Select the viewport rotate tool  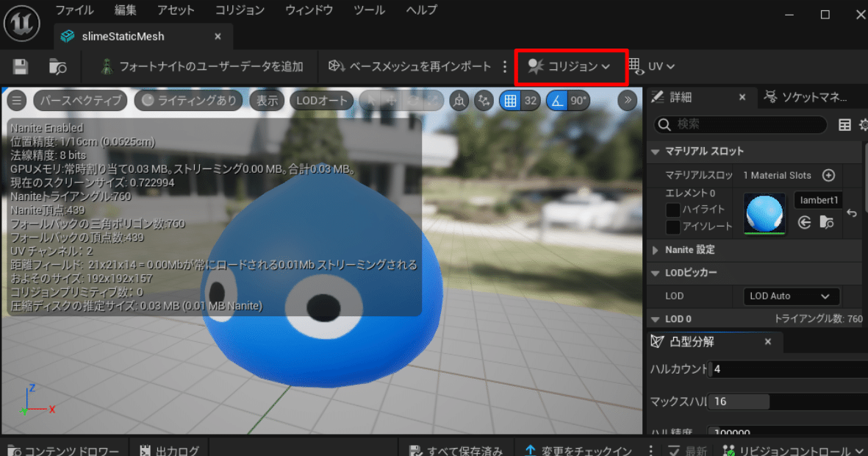tap(413, 101)
